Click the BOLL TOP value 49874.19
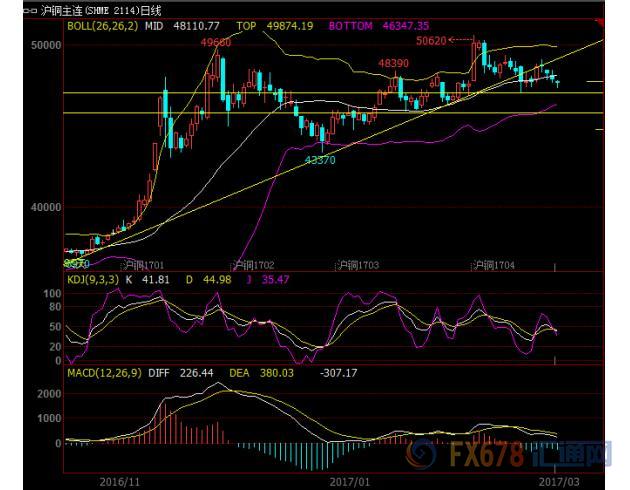This screenshot has width=630, height=490. [x=290, y=26]
